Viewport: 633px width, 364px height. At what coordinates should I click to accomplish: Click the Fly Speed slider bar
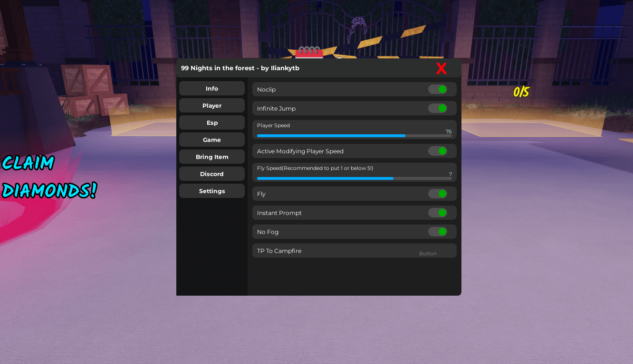coord(355,178)
